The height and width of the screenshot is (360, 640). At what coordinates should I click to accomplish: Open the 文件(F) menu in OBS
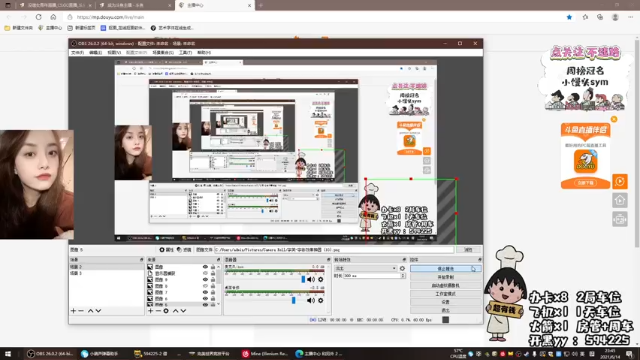(77, 53)
